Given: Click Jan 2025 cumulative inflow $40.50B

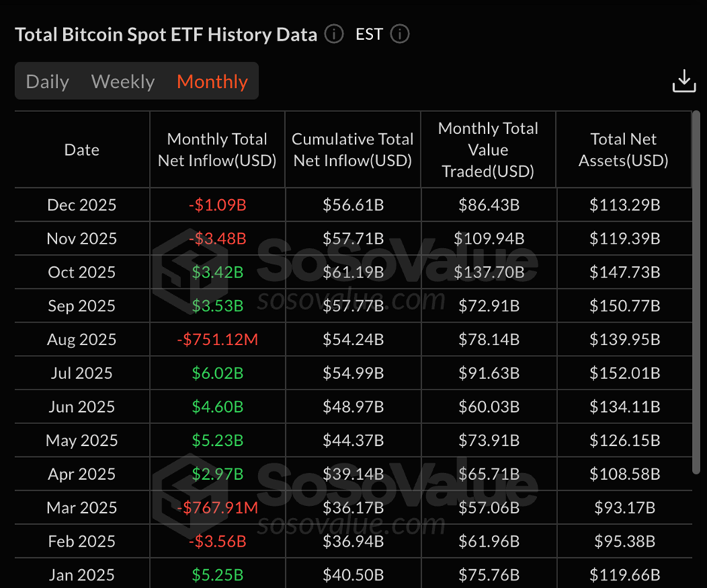Looking at the screenshot, I should pos(353,575).
